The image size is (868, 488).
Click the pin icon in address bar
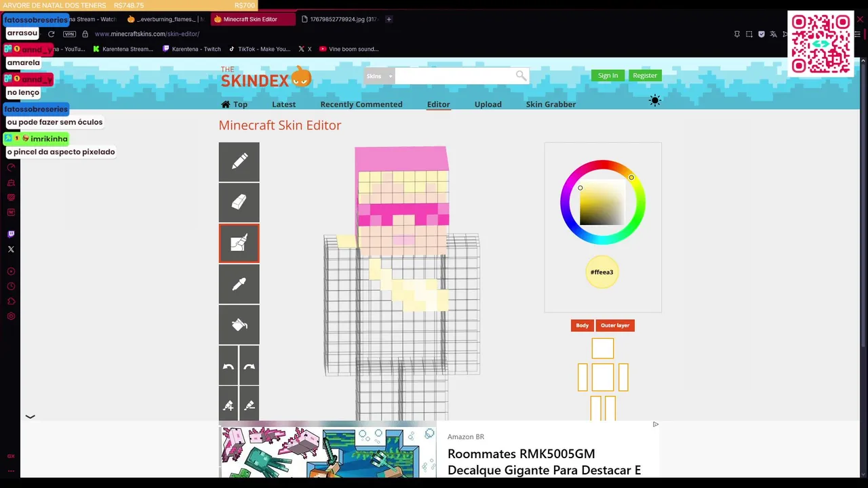pos(737,34)
